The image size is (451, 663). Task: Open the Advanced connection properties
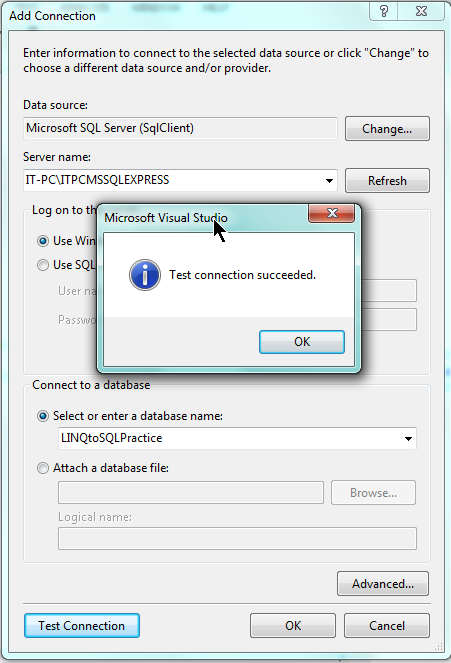pyautogui.click(x=383, y=584)
